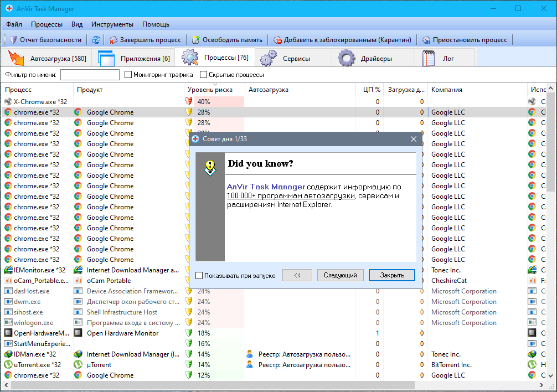Check Показывать при запуске in tip dialog

point(199,275)
